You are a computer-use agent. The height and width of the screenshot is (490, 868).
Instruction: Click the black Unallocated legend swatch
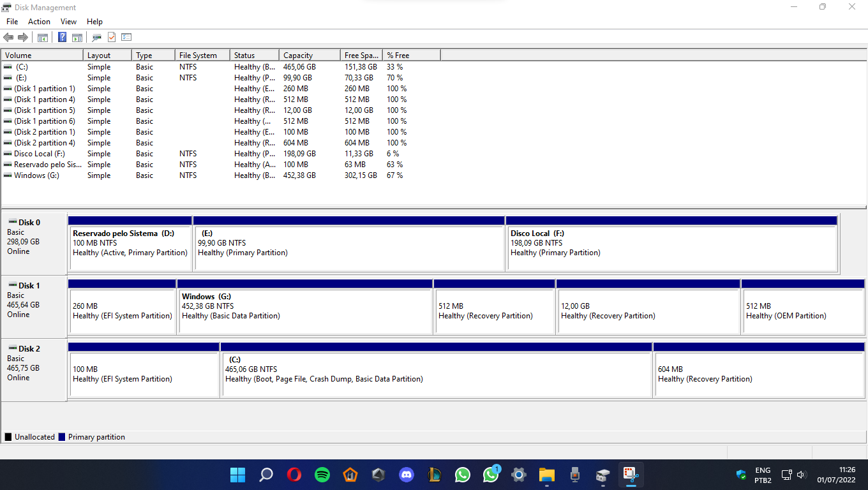point(8,437)
